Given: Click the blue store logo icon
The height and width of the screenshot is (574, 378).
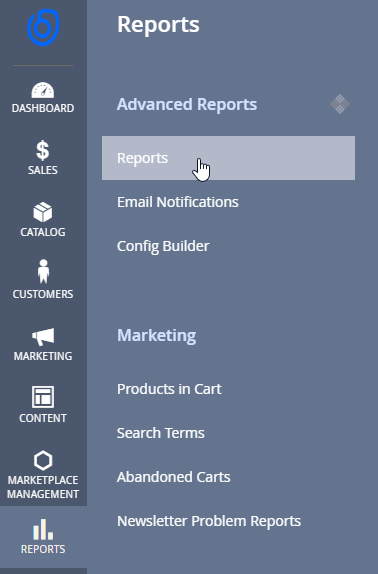Looking at the screenshot, I should [x=43, y=28].
